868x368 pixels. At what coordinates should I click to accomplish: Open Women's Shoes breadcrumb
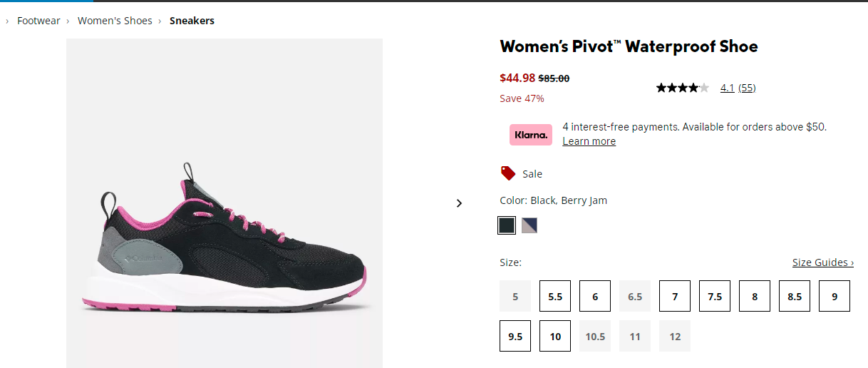point(115,21)
